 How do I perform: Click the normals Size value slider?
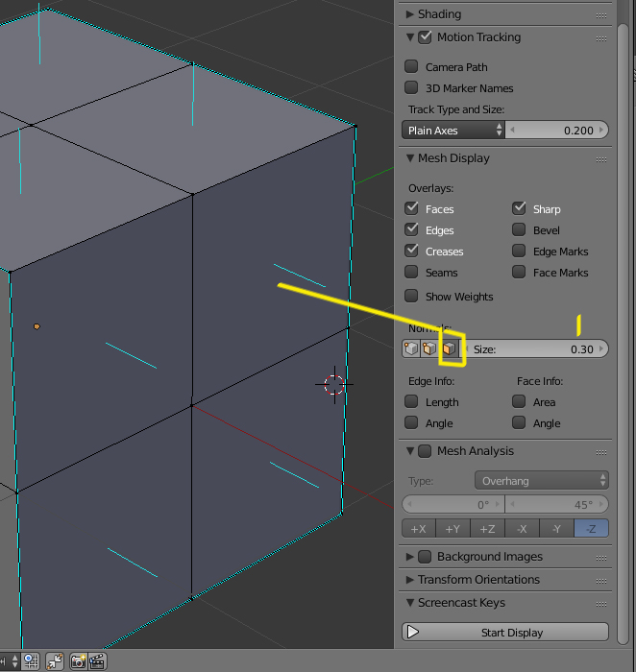click(x=539, y=349)
